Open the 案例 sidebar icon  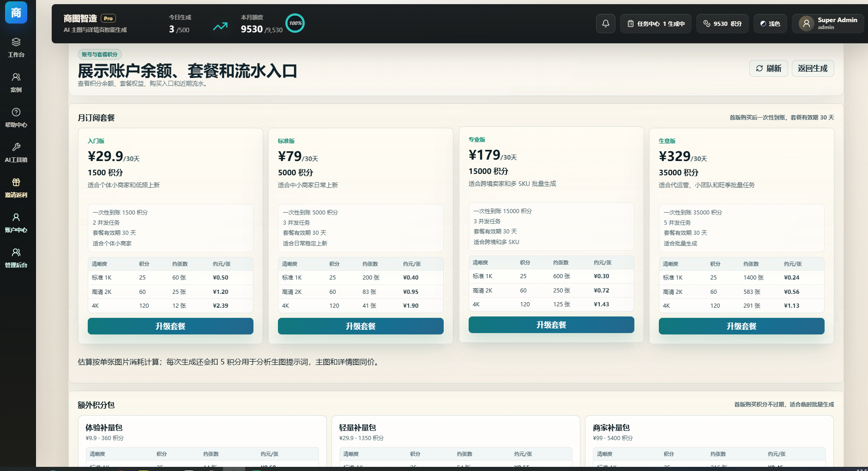(x=16, y=77)
